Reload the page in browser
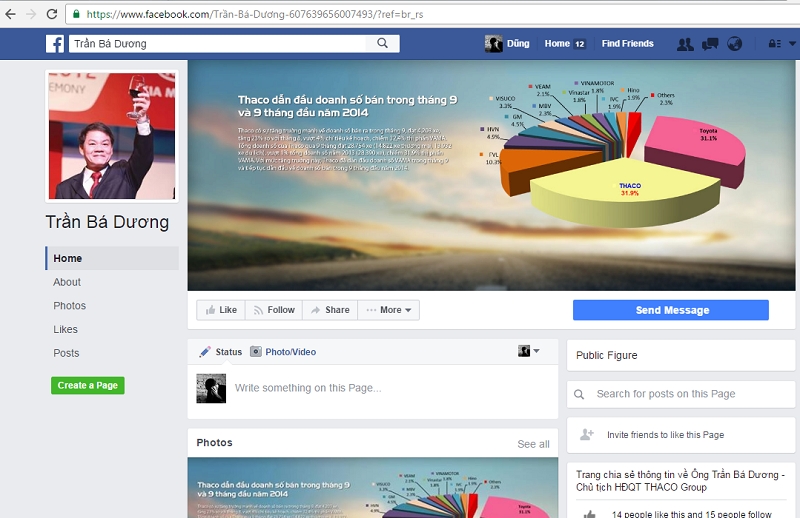Image resolution: width=800 pixels, height=518 pixels. click(x=52, y=14)
